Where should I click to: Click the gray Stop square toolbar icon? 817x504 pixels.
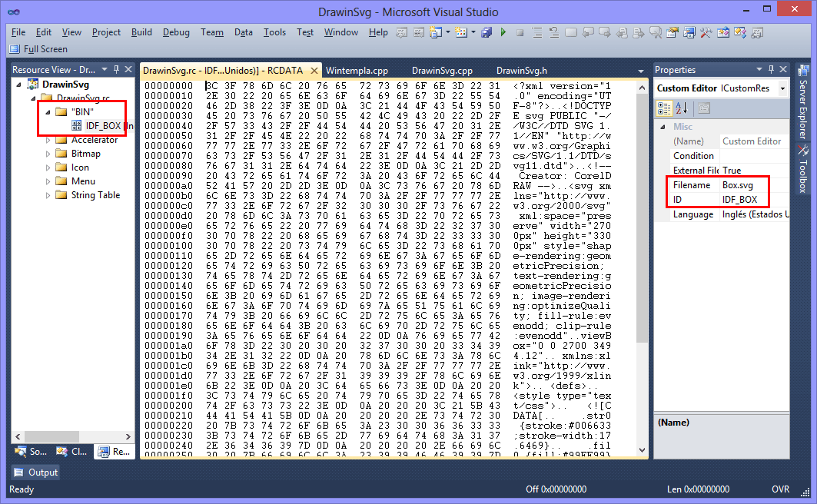[x=520, y=33]
